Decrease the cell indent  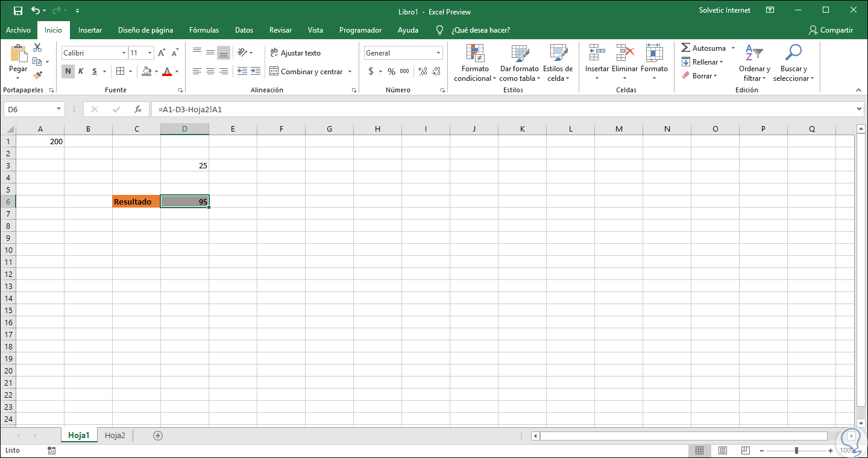(242, 71)
